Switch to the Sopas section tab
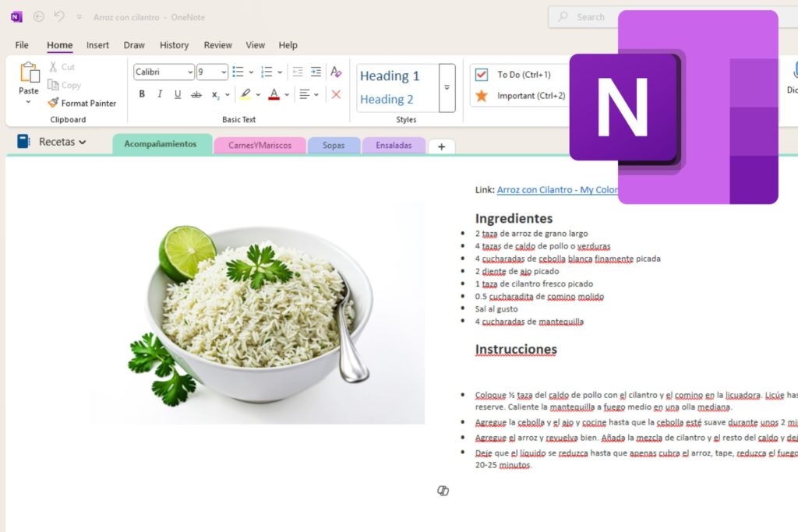The height and width of the screenshot is (532, 798). tap(334, 146)
